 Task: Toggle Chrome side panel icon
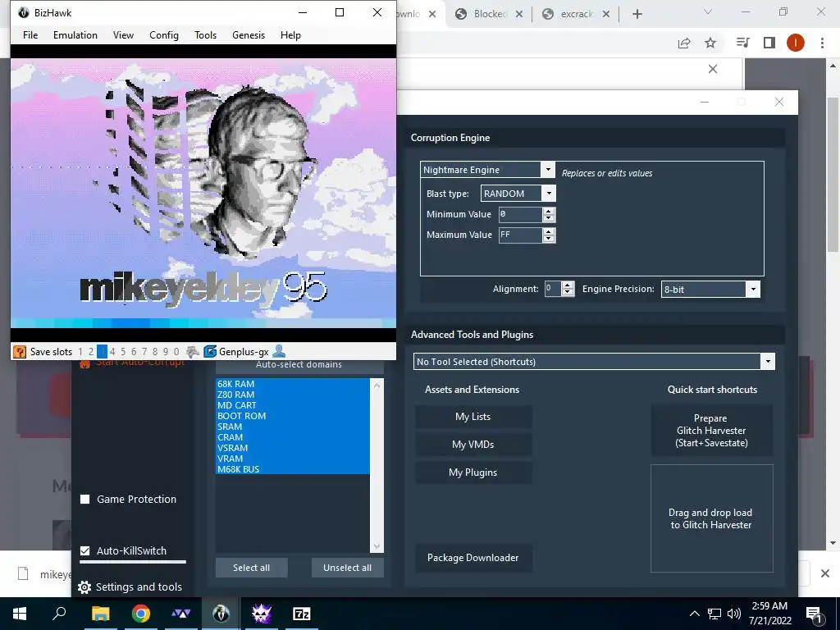769,43
